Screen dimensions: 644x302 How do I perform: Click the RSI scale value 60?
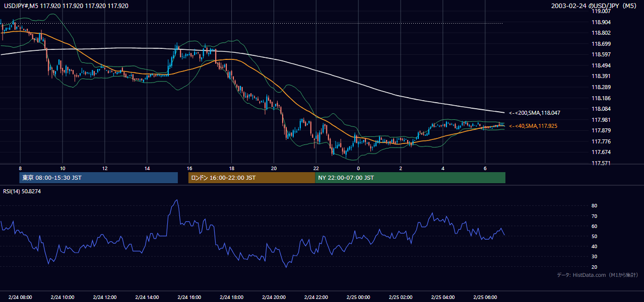tap(595, 226)
